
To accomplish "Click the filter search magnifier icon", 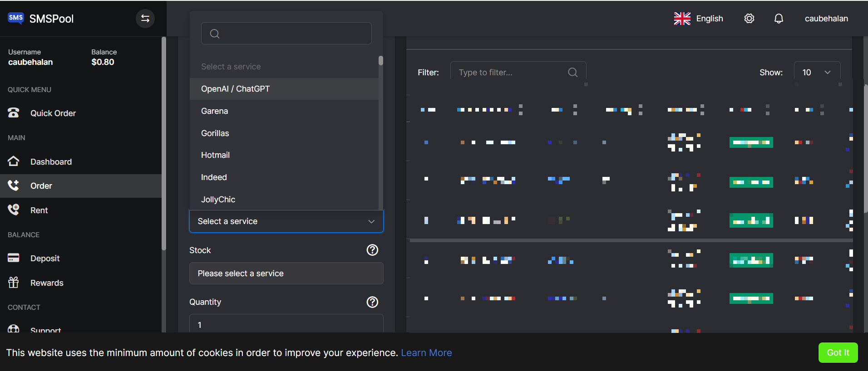I will [573, 73].
